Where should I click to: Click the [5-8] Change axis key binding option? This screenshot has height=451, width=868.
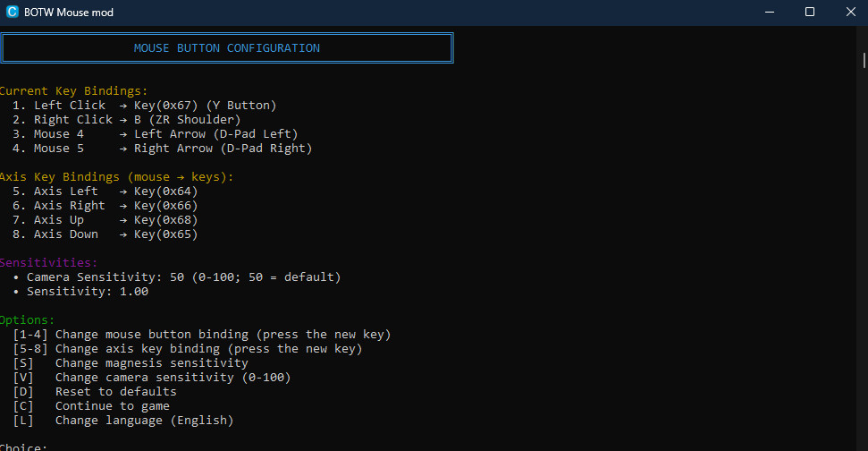[x=188, y=349]
